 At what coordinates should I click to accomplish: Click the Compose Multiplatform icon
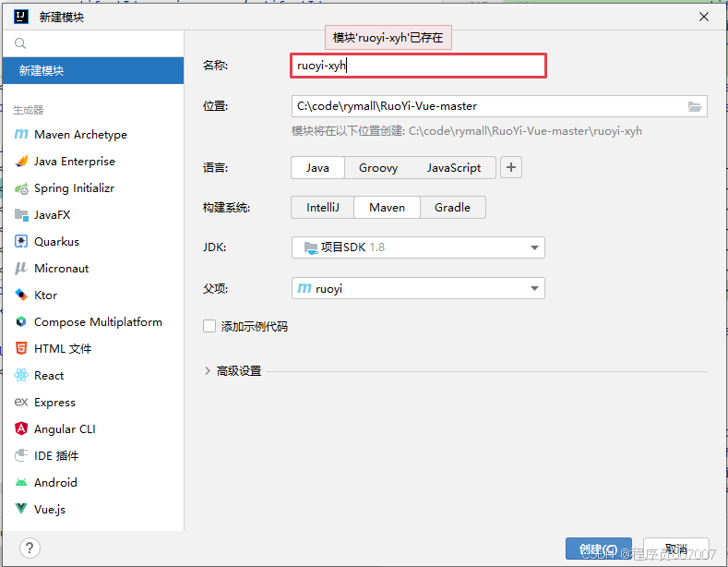pyautogui.click(x=21, y=322)
